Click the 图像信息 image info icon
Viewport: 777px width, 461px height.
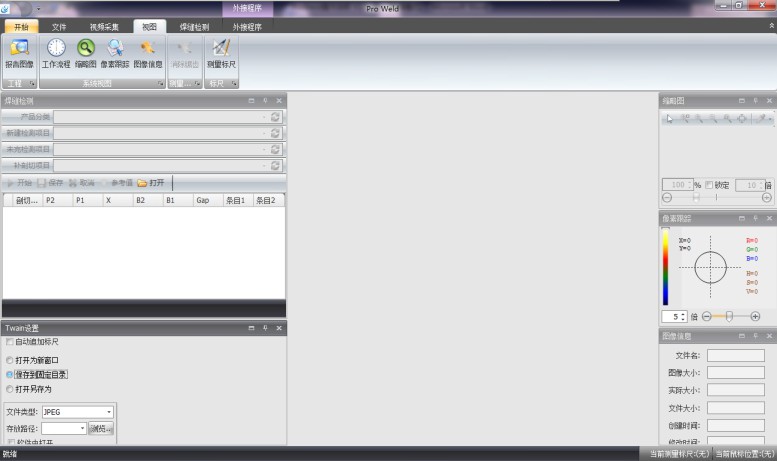[147, 52]
